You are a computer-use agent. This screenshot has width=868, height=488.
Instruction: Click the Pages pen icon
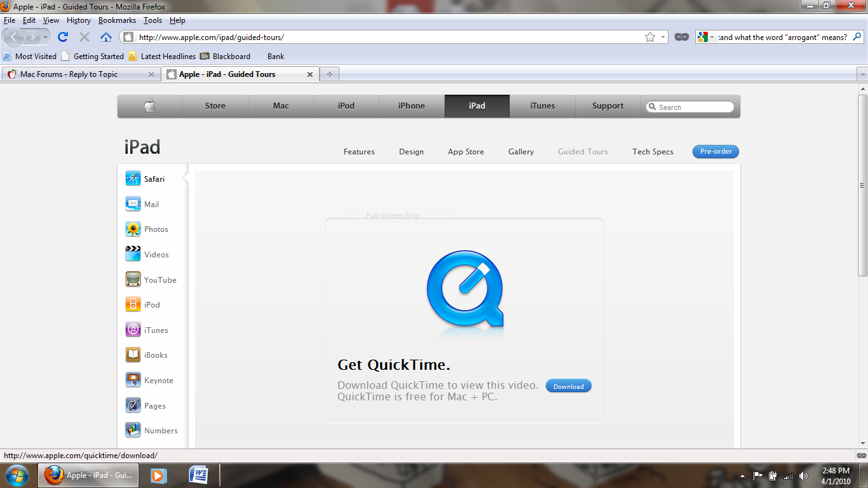click(133, 405)
